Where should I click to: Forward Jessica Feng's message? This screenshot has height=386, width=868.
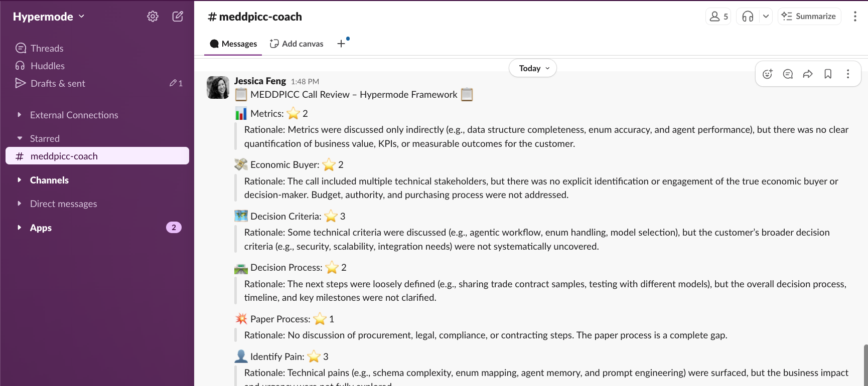[x=808, y=74]
